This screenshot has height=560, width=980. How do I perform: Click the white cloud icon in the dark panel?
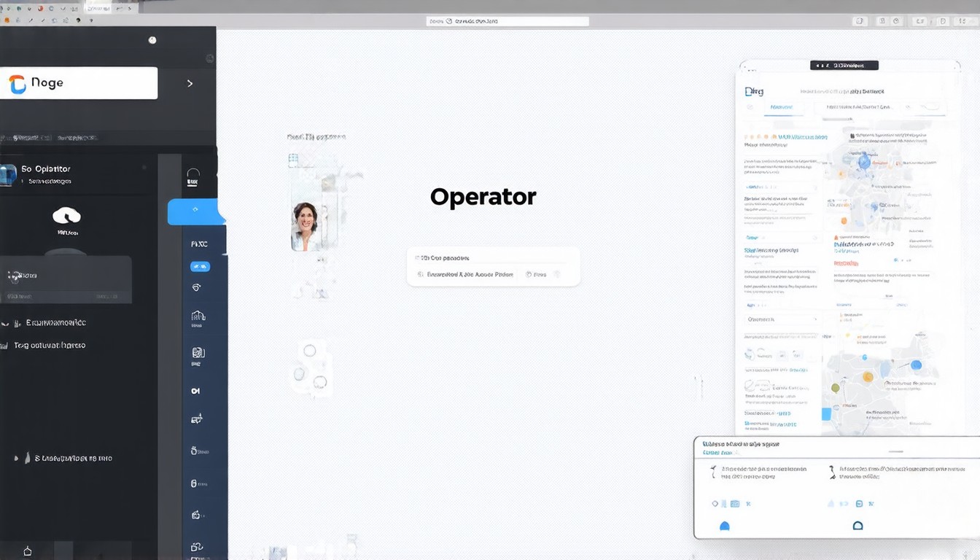[66, 215]
